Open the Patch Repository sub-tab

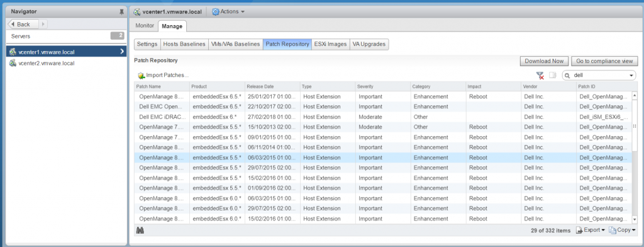[287, 44]
